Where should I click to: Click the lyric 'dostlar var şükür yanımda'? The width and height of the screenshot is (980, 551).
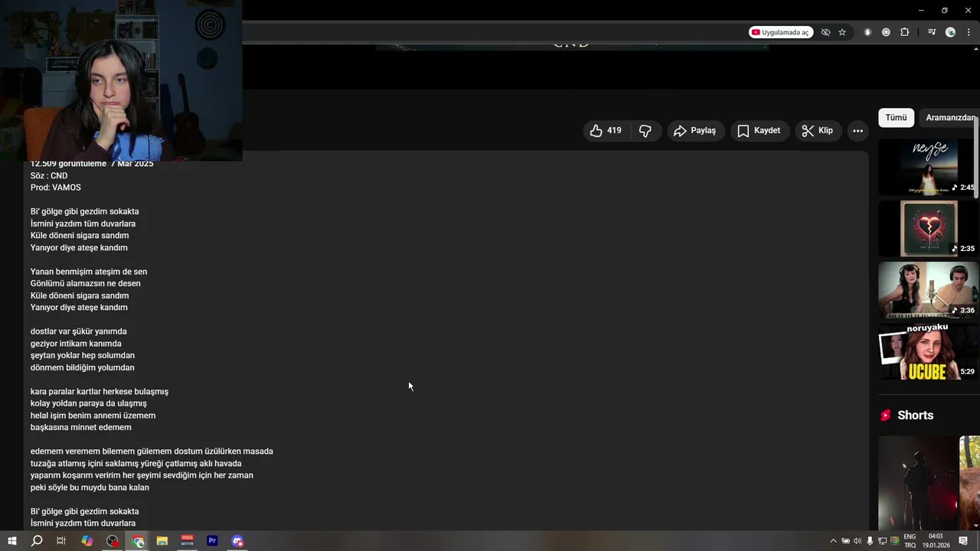[78, 331]
